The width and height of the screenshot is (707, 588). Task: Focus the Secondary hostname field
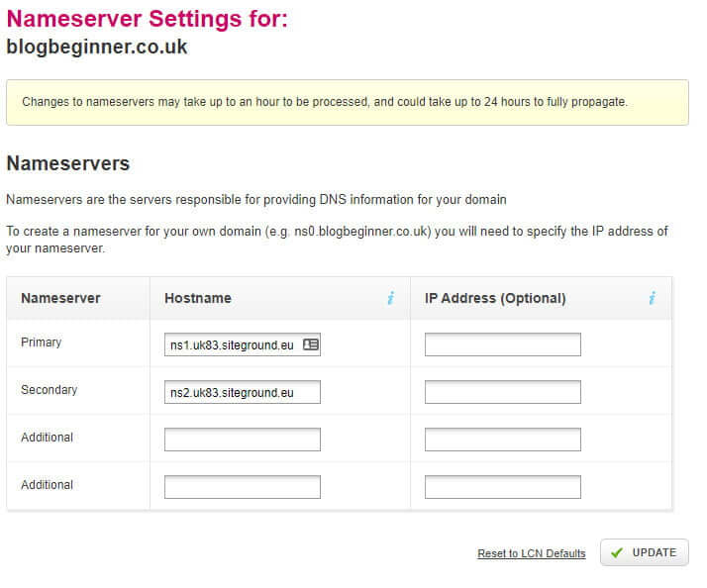pyautogui.click(x=243, y=392)
